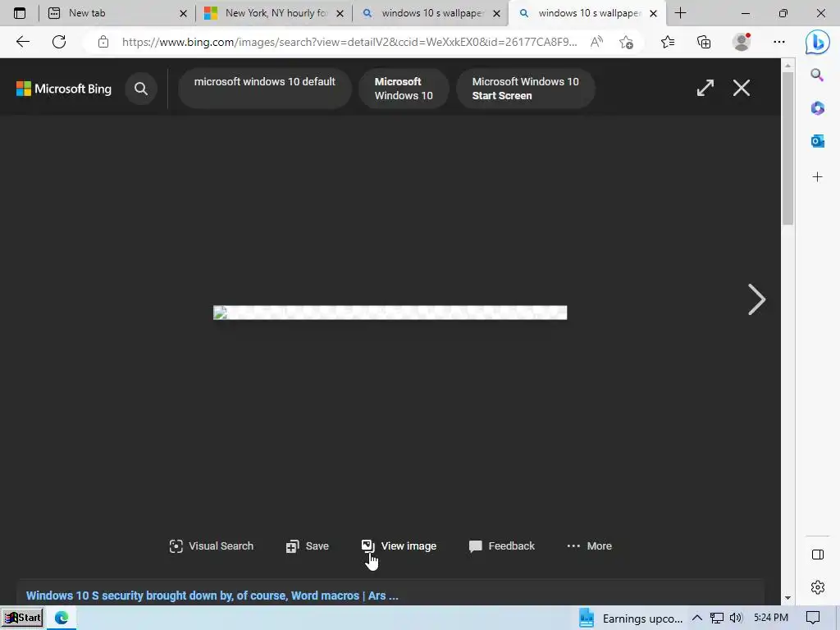Click the scrollbar down arrow
The width and height of the screenshot is (840, 630).
click(x=787, y=597)
